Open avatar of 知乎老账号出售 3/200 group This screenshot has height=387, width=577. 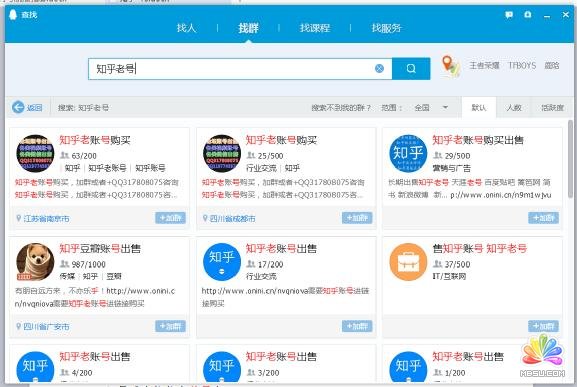[x=222, y=366]
